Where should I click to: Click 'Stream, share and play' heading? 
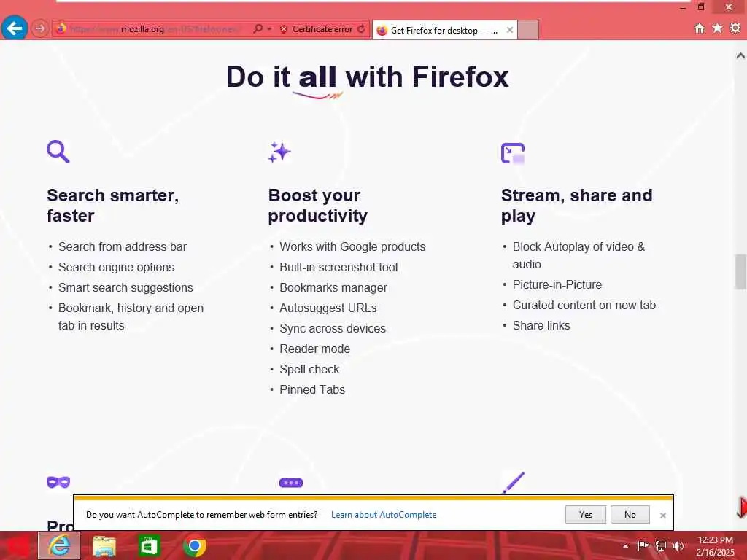click(x=576, y=205)
